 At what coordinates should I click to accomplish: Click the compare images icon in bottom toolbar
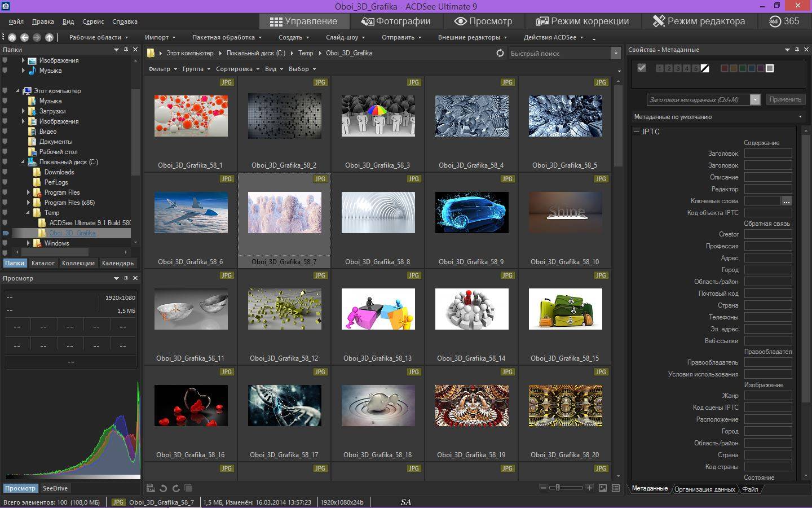click(188, 488)
